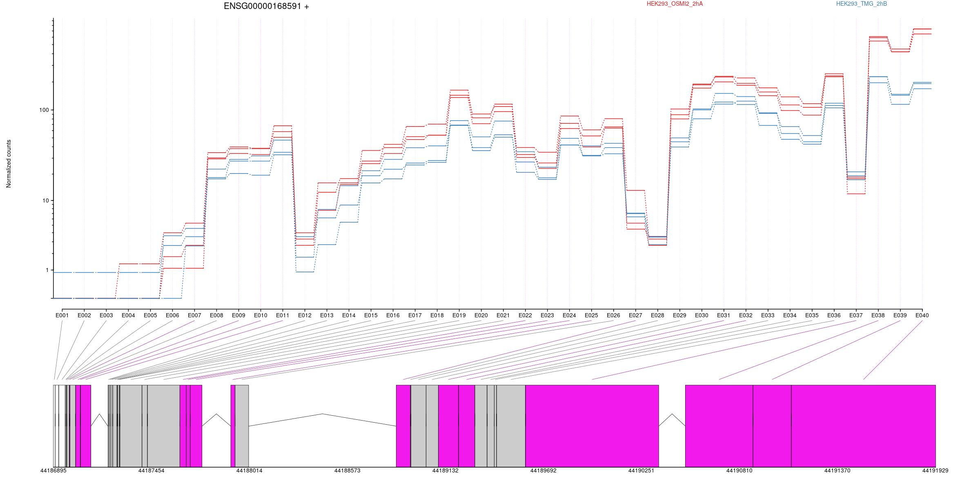Select exon bin label E036

(x=834, y=315)
